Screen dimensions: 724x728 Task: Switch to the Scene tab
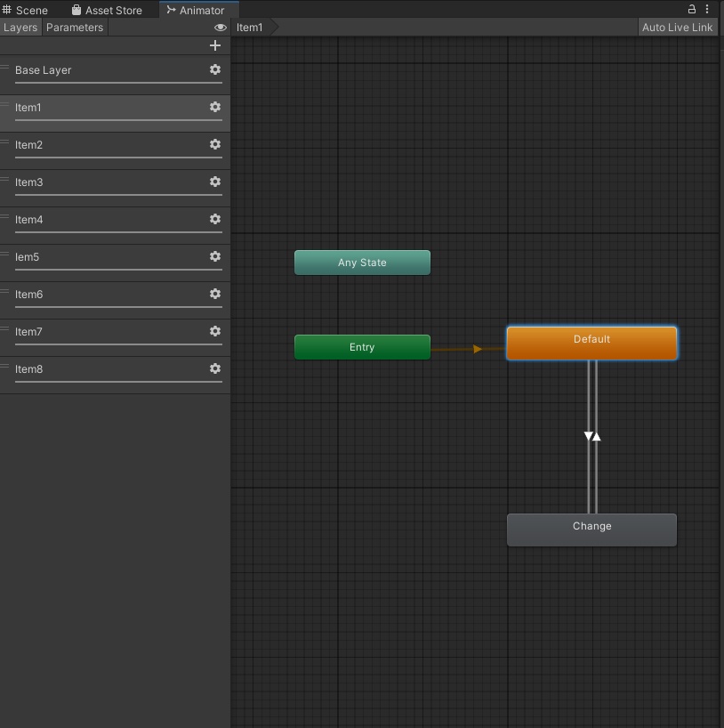(x=25, y=10)
